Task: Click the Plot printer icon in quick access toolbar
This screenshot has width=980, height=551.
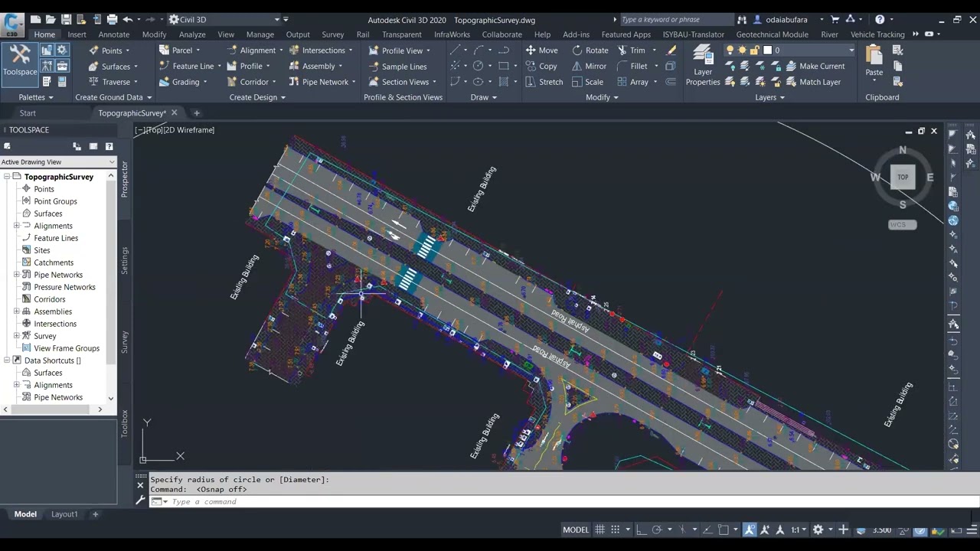Action: [112, 19]
